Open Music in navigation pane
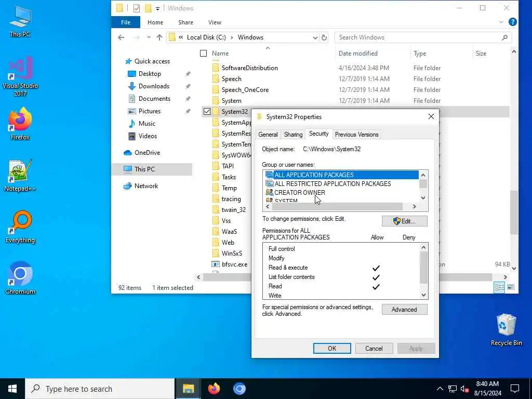This screenshot has height=399, width=532. [147, 124]
